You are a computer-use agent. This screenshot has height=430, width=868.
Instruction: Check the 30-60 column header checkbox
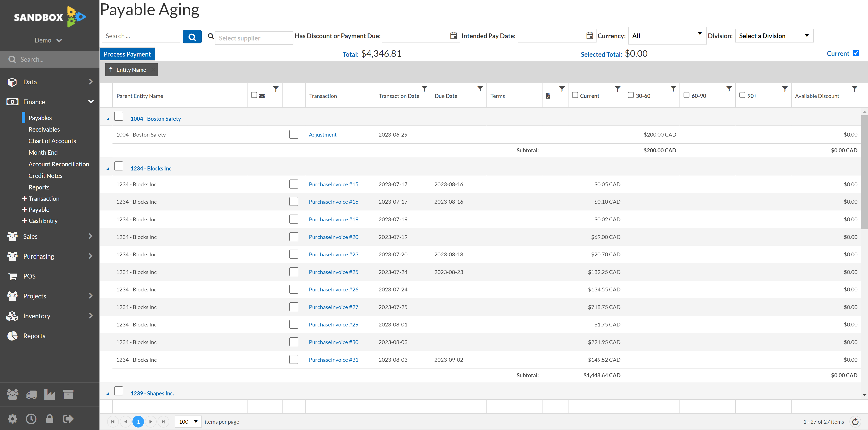(631, 95)
